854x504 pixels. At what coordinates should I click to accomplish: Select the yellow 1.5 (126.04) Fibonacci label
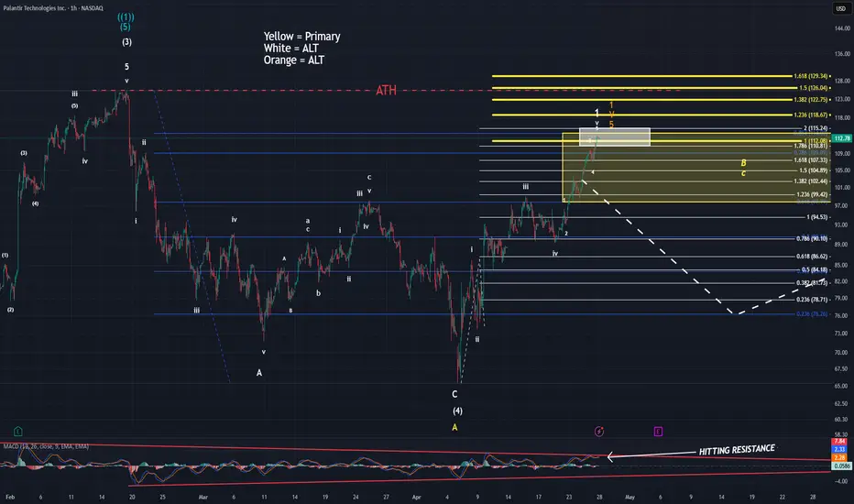pos(813,88)
